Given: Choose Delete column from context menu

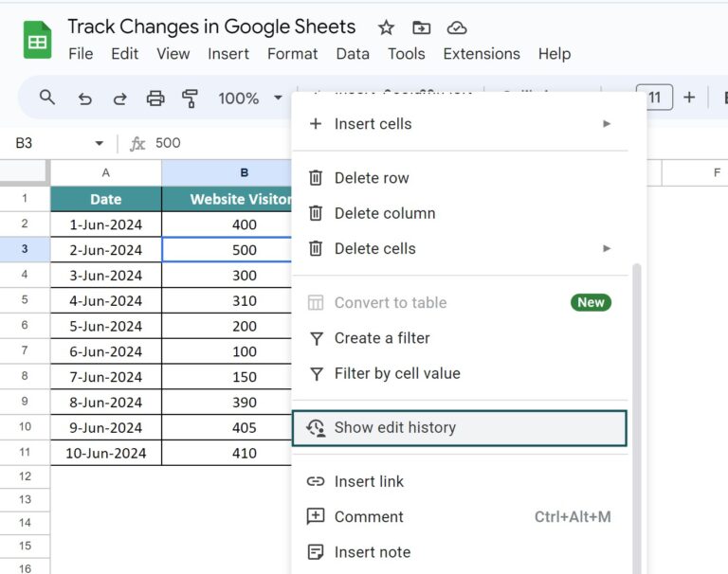Looking at the screenshot, I should pos(460,213).
